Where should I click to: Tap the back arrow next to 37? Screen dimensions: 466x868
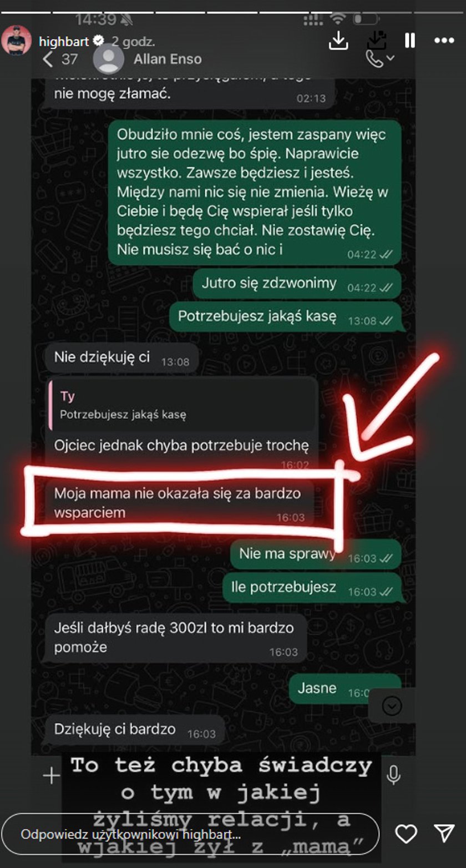click(48, 59)
